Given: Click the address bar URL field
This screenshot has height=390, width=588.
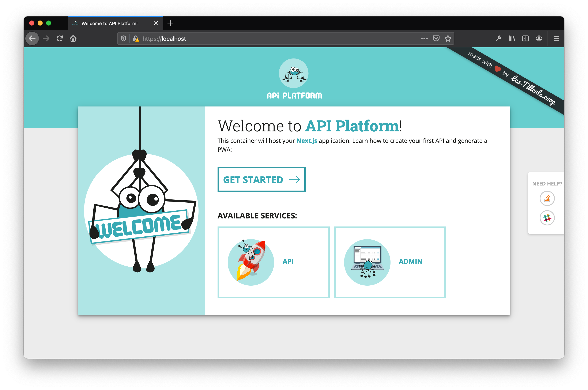Looking at the screenshot, I should click(x=274, y=38).
